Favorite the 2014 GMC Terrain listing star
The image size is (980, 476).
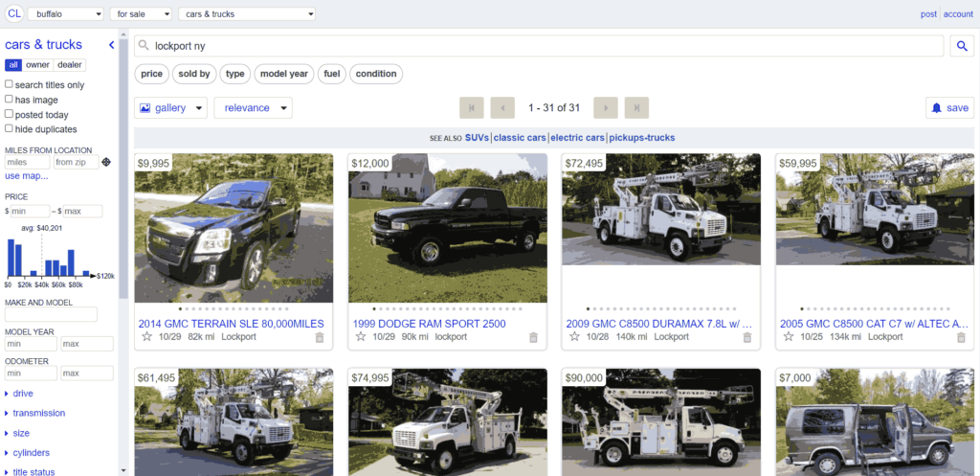(146, 336)
